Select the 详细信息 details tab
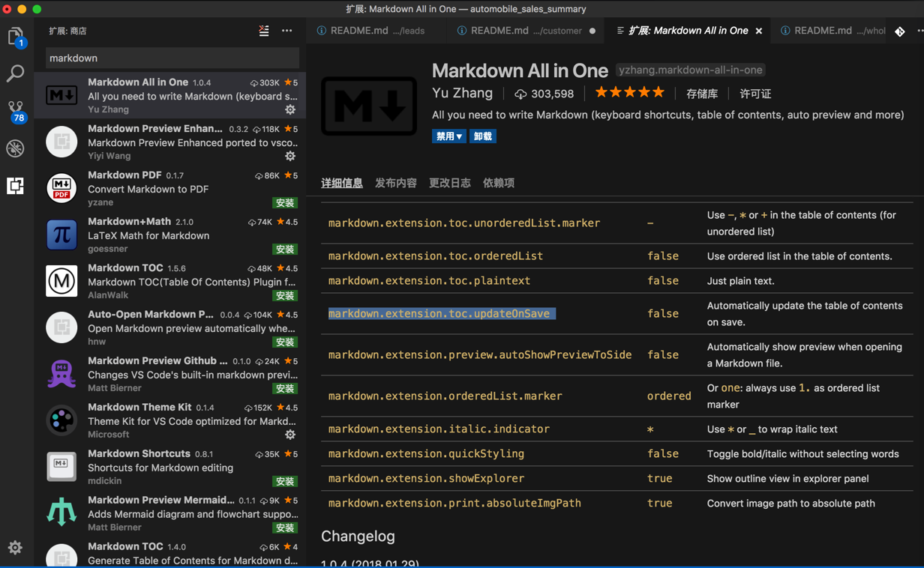The image size is (924, 568). pyautogui.click(x=342, y=183)
